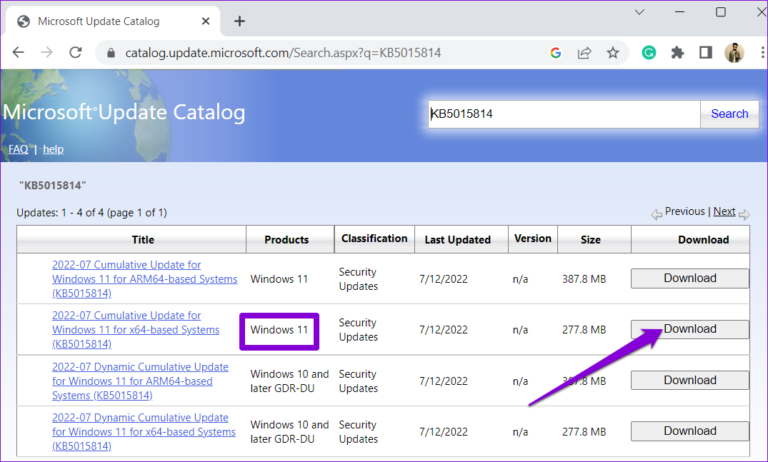
Task: Click the browser back arrow
Action: (18, 53)
